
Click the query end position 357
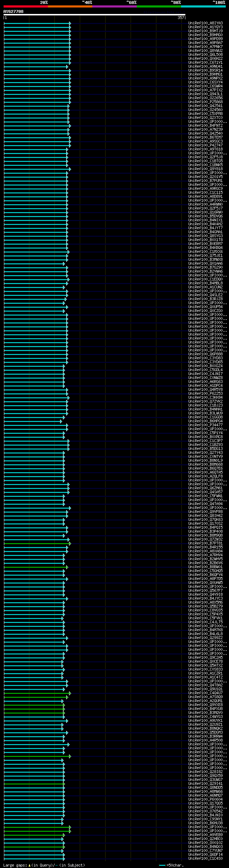181,18
